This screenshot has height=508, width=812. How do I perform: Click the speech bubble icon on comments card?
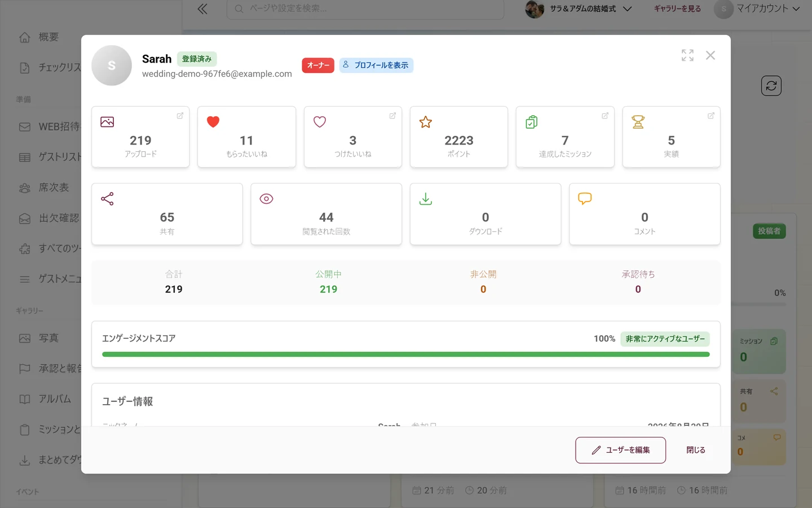coord(585,199)
